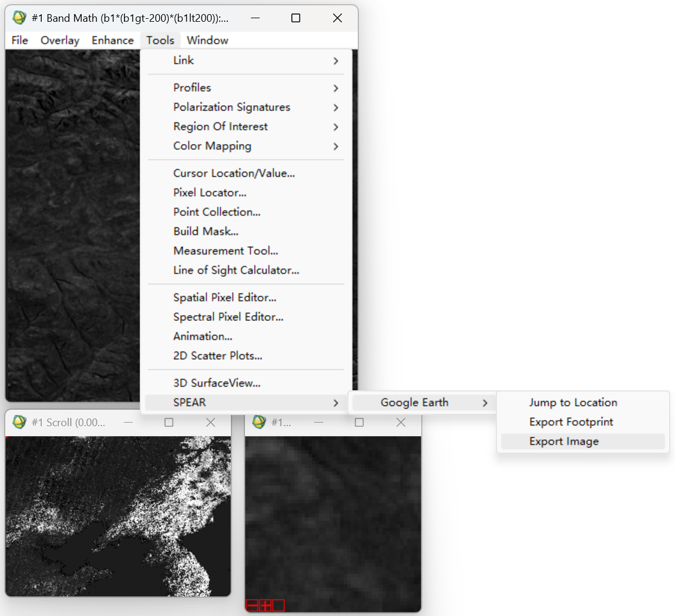Click the red navigation box in Scroll window
The image size is (675, 616).
(x=6, y=437)
